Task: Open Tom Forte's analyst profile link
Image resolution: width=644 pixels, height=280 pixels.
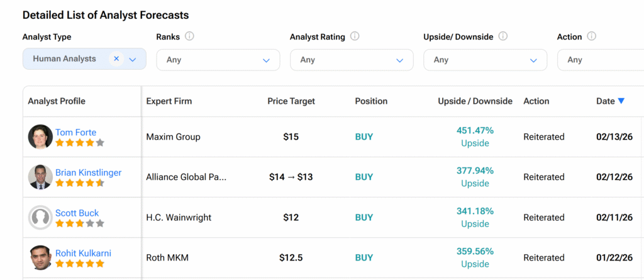Action: (75, 132)
